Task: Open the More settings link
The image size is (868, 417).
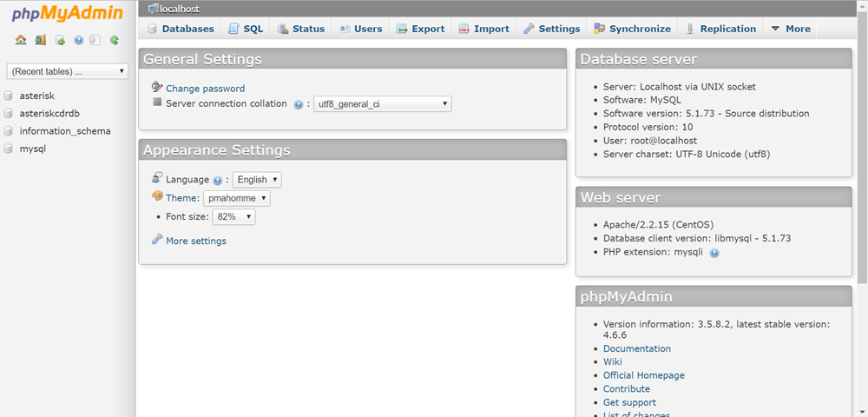Action: pos(196,242)
